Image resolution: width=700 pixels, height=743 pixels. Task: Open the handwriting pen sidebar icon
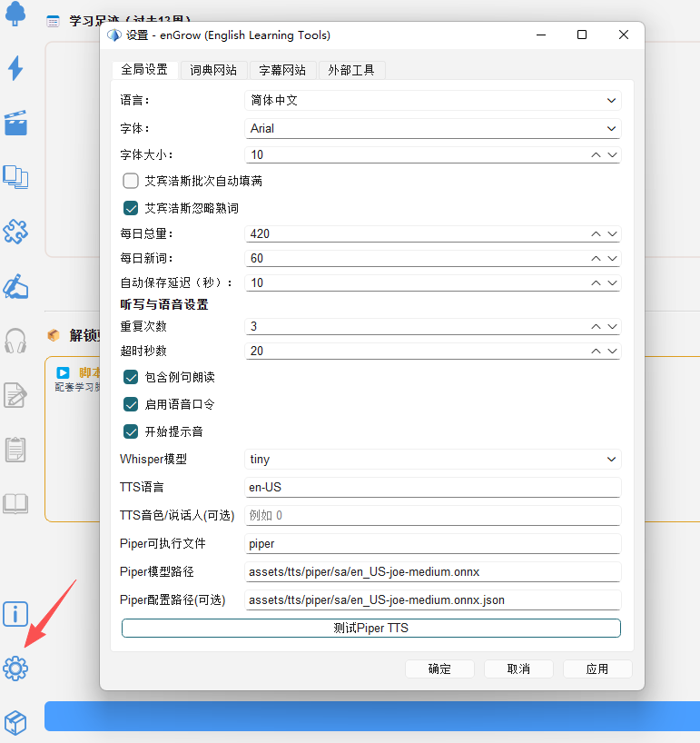(x=15, y=287)
